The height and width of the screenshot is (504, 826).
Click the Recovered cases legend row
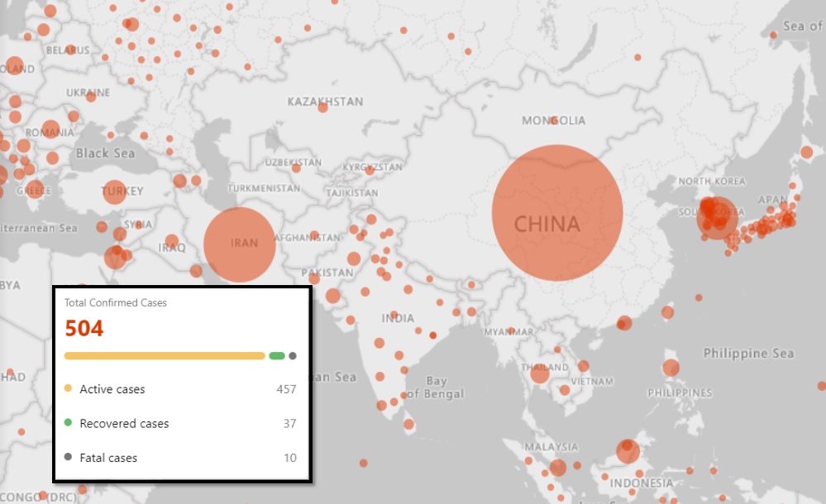[x=180, y=424]
